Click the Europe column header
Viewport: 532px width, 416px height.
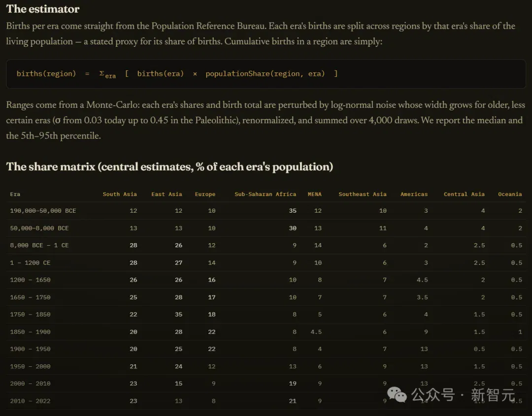tap(205, 194)
